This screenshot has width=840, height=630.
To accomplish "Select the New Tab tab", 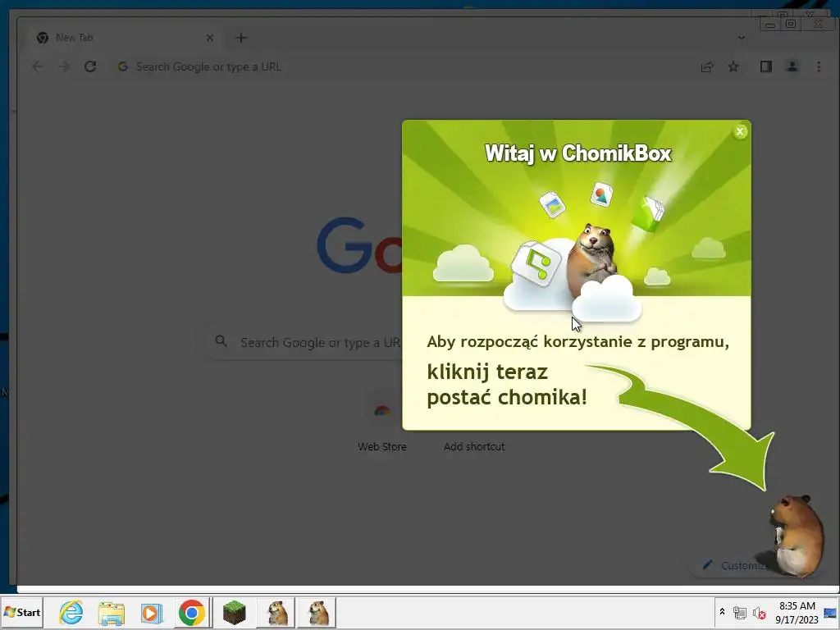I will pyautogui.click(x=123, y=38).
